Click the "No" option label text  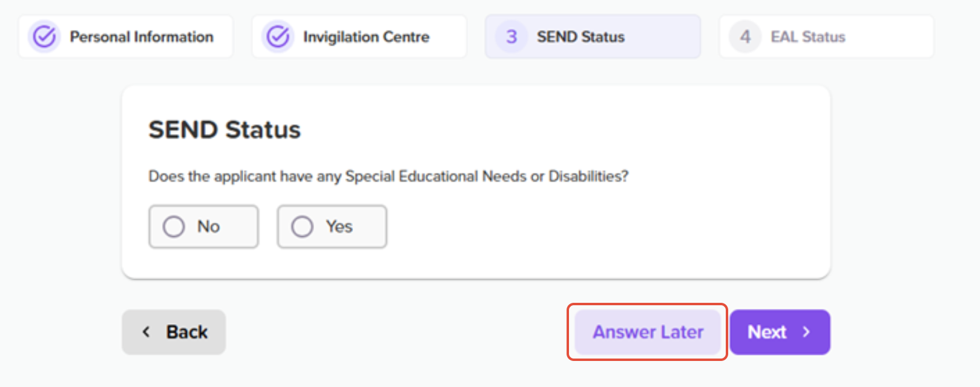pos(208,227)
